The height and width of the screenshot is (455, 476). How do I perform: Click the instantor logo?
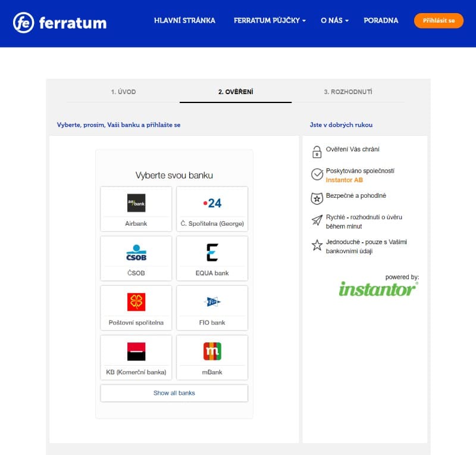(378, 289)
